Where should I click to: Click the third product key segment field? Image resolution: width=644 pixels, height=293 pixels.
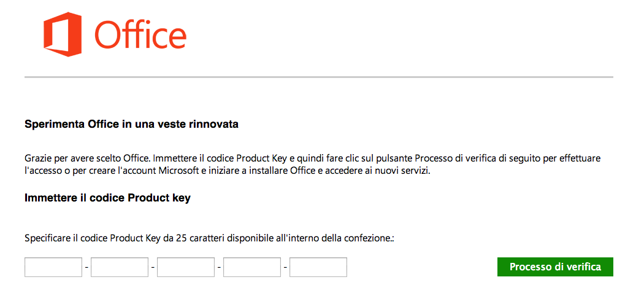(x=186, y=267)
